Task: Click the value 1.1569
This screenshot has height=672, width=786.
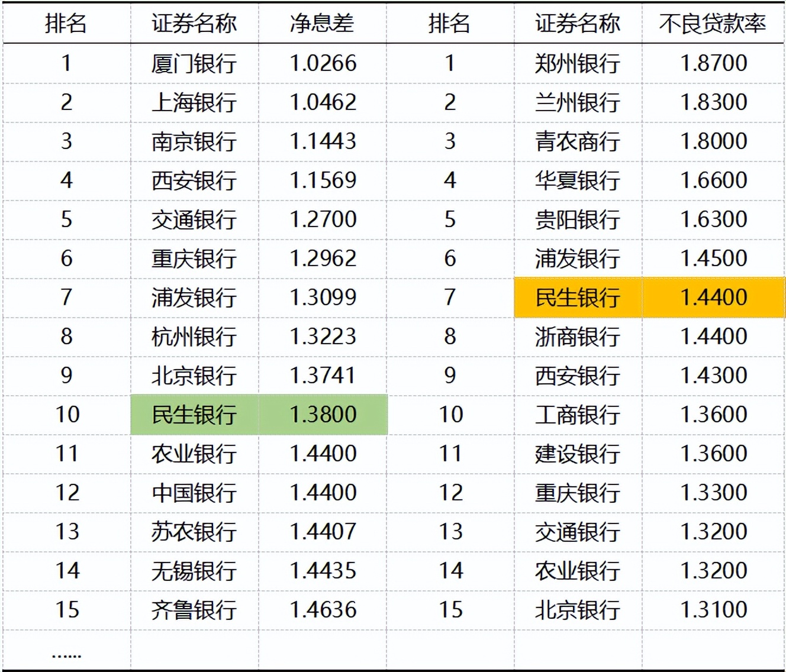Action: 323,180
